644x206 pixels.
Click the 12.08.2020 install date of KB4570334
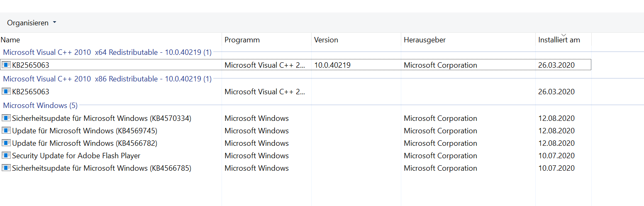coord(556,118)
